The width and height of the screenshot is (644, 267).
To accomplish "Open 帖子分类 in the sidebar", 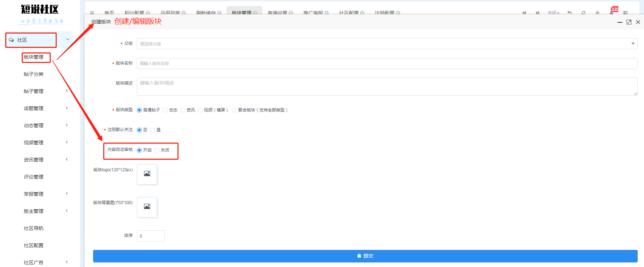I will click(x=34, y=74).
